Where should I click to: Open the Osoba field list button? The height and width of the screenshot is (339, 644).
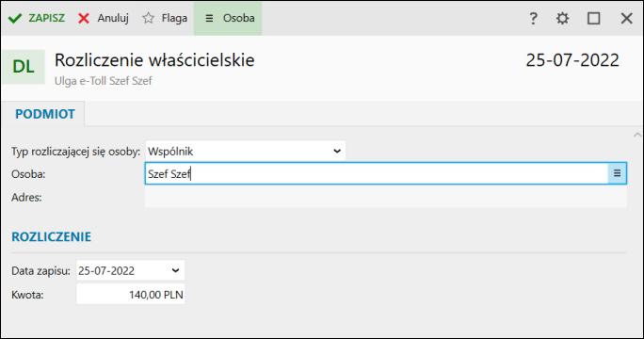617,173
